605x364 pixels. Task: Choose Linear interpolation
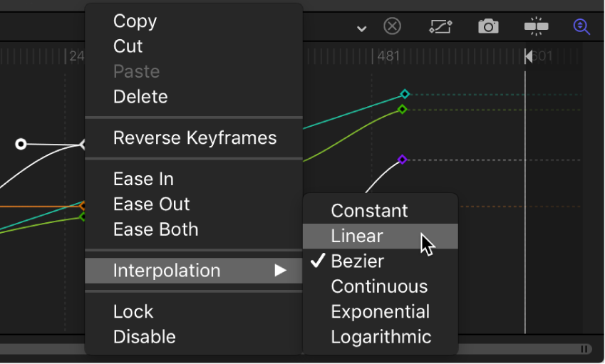(357, 236)
